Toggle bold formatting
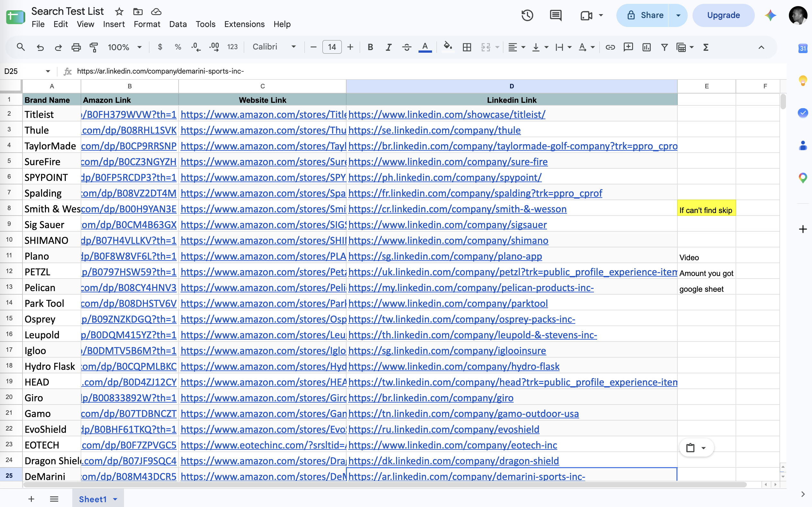Screen dimensions: 812x507 [x=370, y=47]
